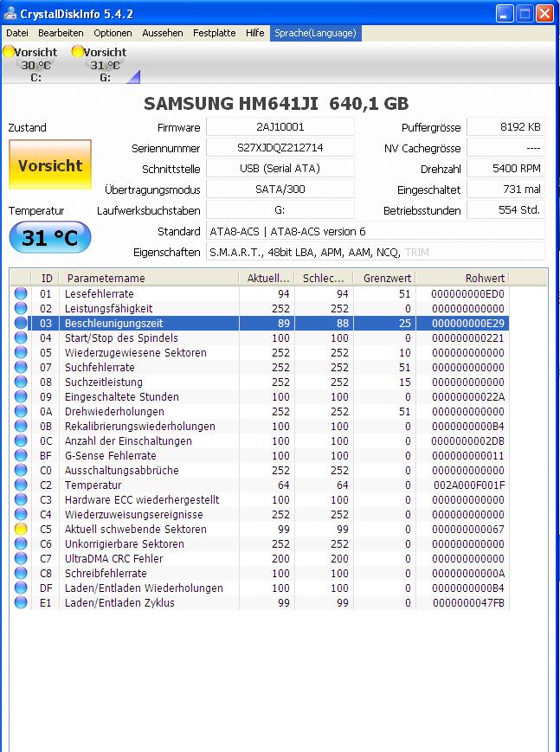
Task: Click the 8192 KB buffer size field
Action: 505,127
